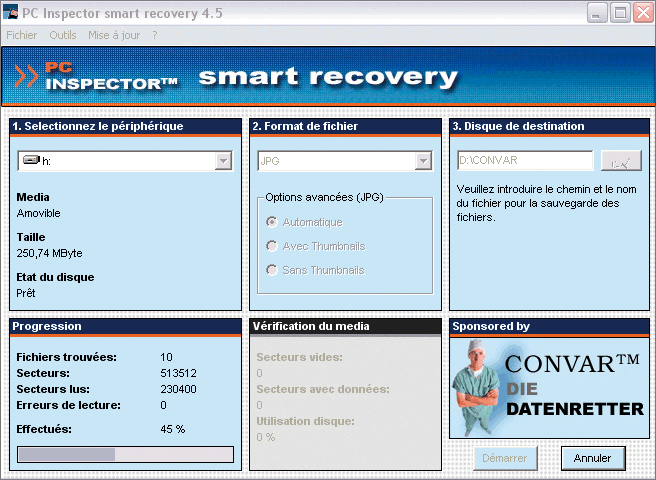Image resolution: width=656 pixels, height=480 pixels.
Task: Click the Démarrer button
Action: (505, 458)
